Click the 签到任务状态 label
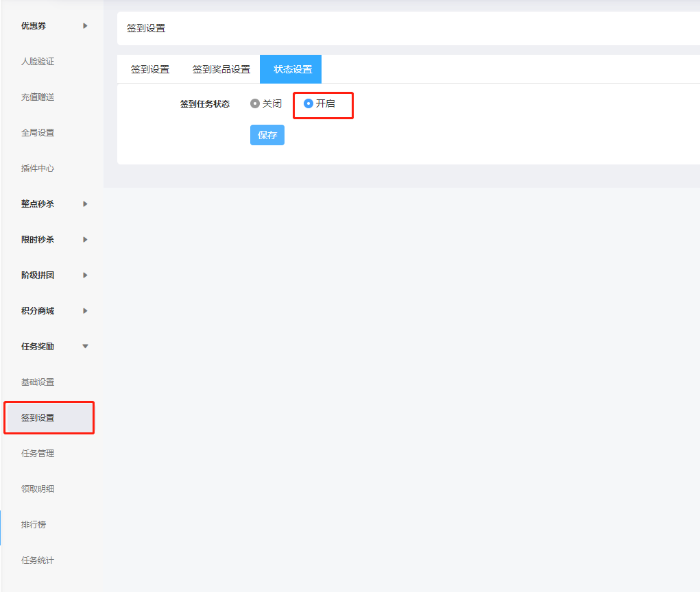Image resolution: width=700 pixels, height=592 pixels. [205, 104]
